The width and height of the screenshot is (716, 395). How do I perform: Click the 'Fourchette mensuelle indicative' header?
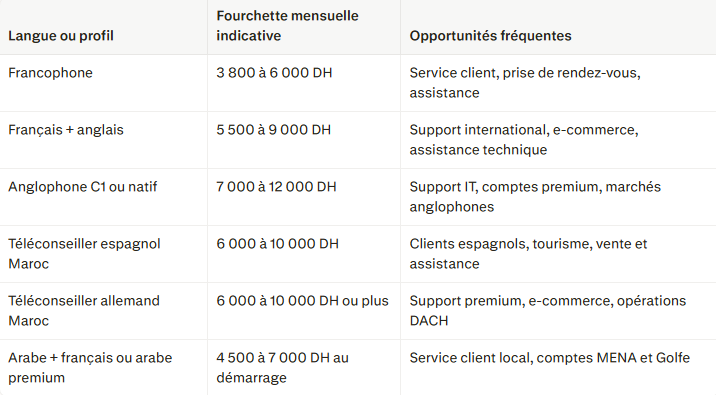click(x=287, y=26)
